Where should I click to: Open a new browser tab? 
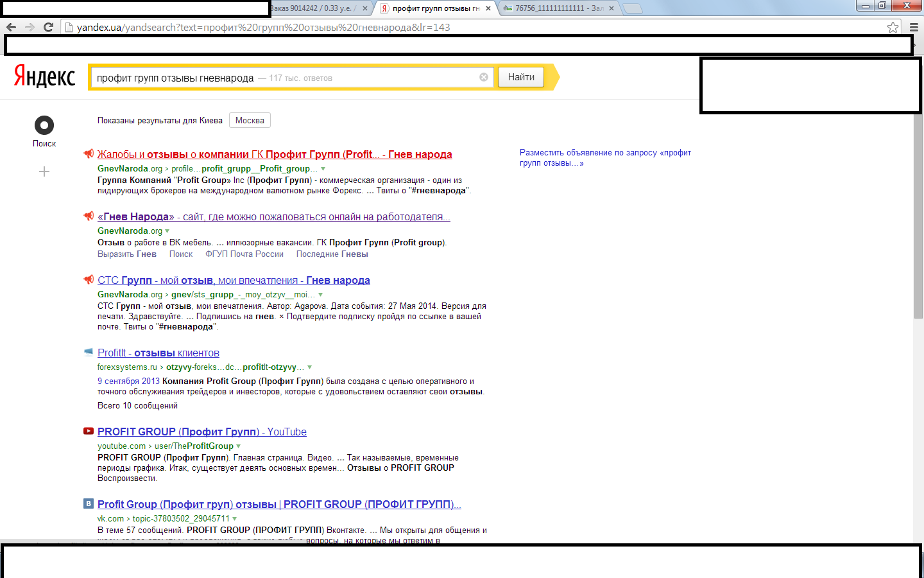tap(633, 8)
